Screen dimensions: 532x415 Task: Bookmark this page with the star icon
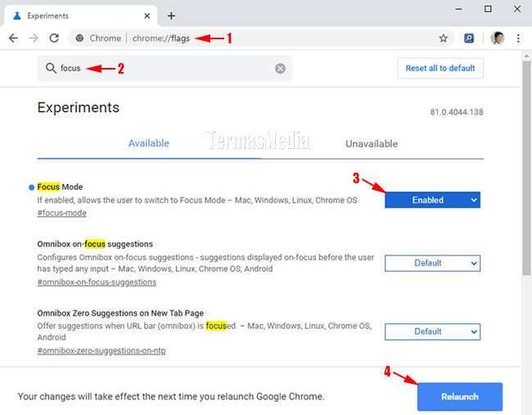[x=443, y=38]
